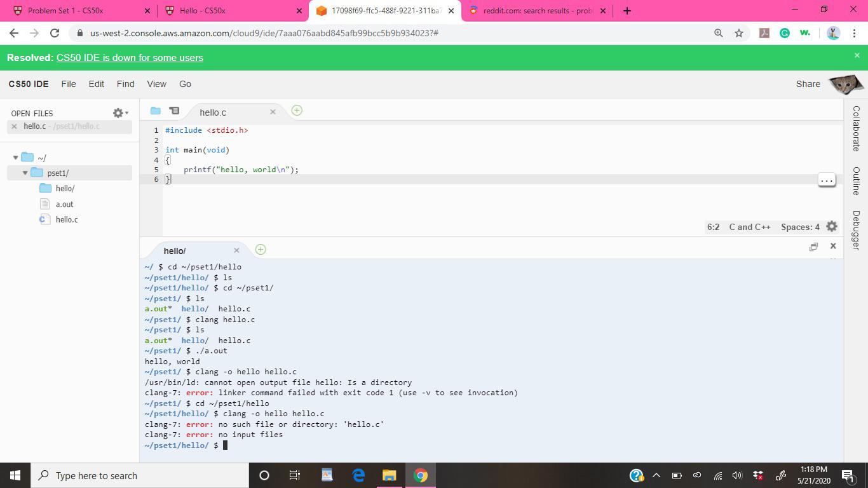Click the Windows search box

140,475
